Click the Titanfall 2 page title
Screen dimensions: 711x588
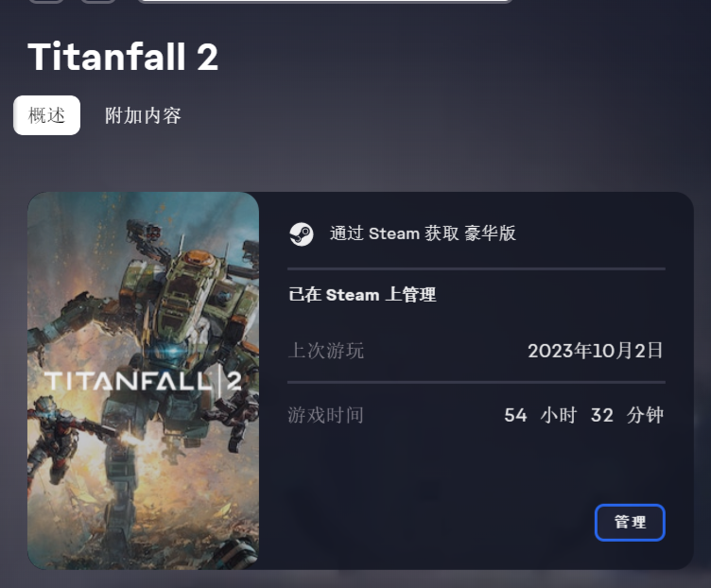123,58
